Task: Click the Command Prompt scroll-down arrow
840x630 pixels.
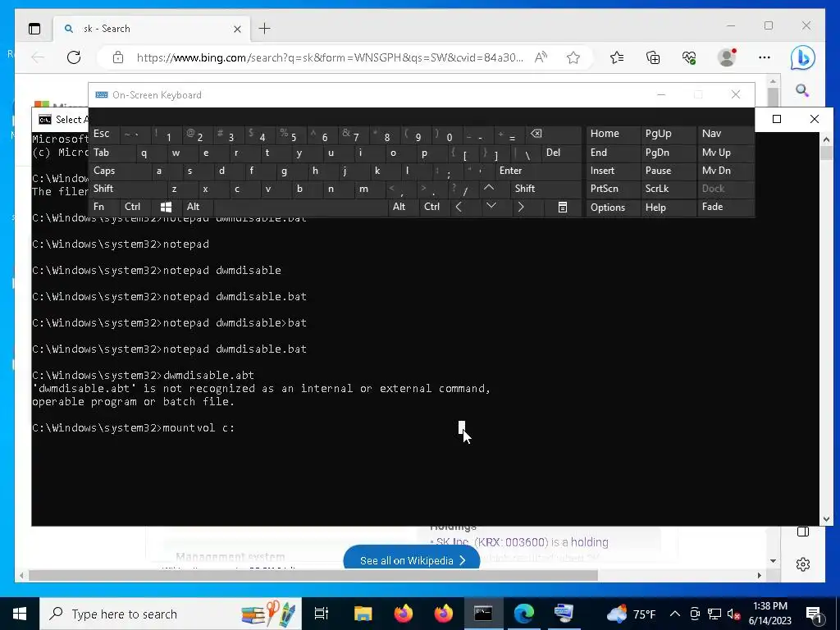Action: click(825, 518)
